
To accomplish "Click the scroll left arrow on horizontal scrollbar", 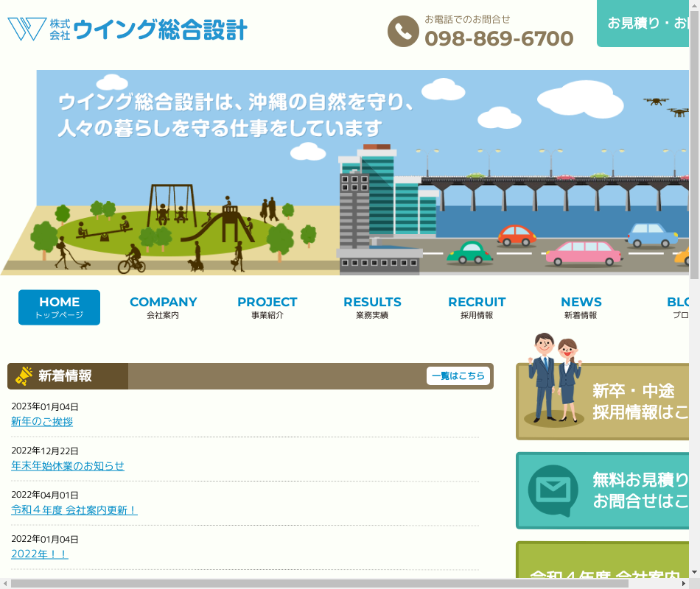I will [6, 583].
